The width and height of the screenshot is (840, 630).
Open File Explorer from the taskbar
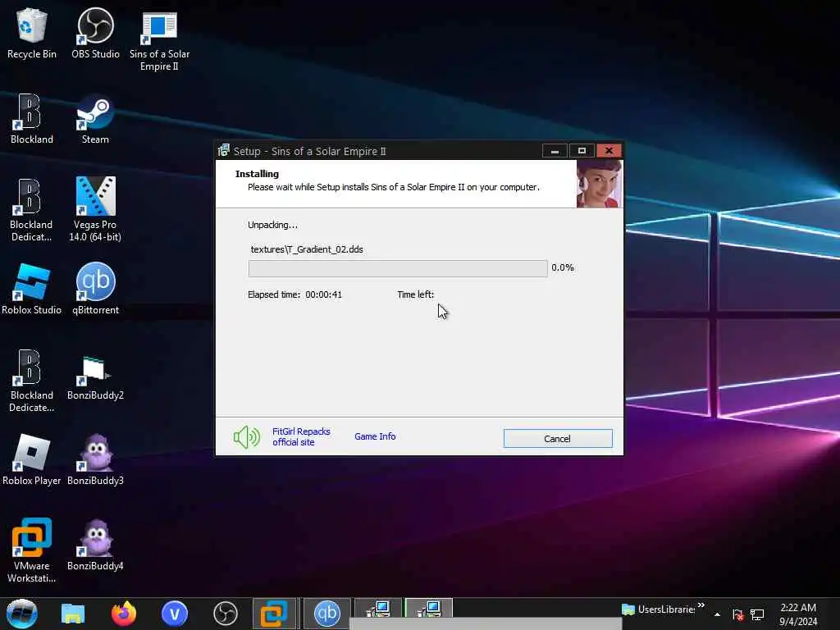pyautogui.click(x=73, y=614)
